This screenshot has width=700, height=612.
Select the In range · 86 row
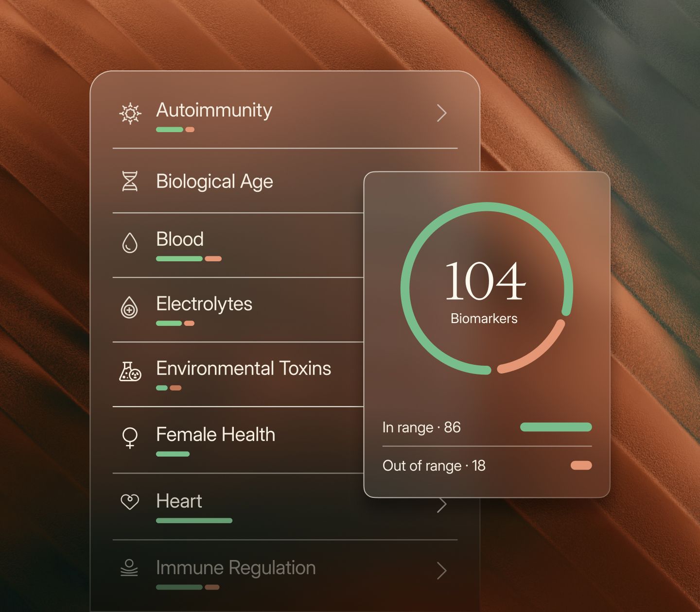[487, 427]
